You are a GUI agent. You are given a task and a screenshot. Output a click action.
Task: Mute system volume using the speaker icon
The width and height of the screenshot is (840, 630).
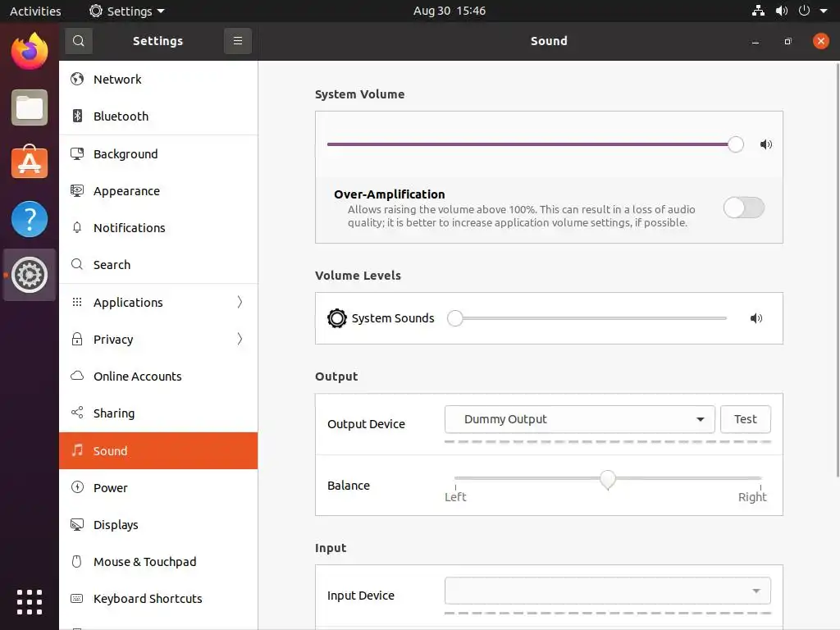(766, 145)
